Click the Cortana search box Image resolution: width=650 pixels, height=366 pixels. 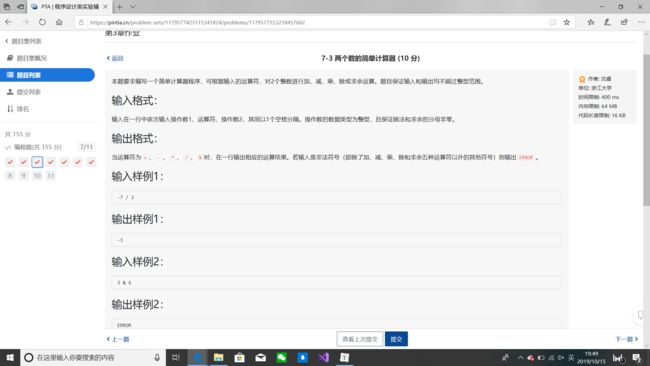point(93,357)
